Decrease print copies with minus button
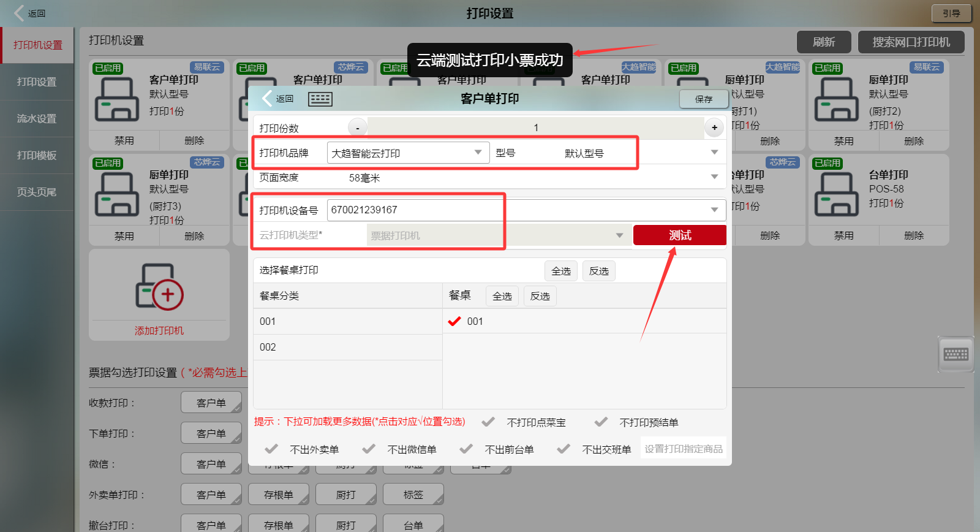 [358, 127]
